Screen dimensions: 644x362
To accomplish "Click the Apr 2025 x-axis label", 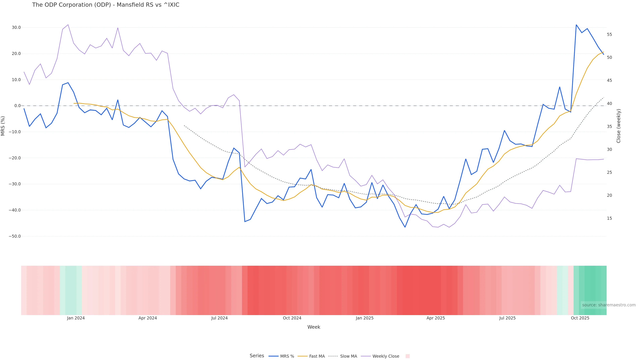I will (x=436, y=318).
